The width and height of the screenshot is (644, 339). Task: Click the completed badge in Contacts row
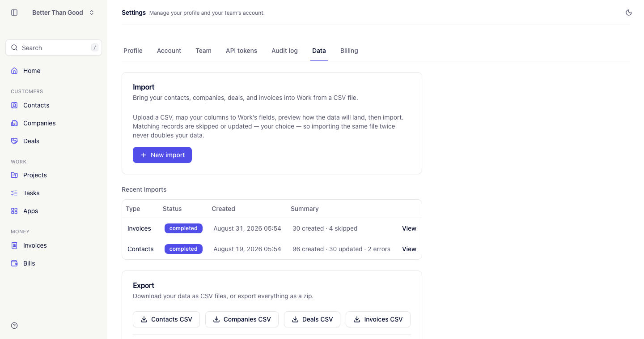[x=183, y=249]
